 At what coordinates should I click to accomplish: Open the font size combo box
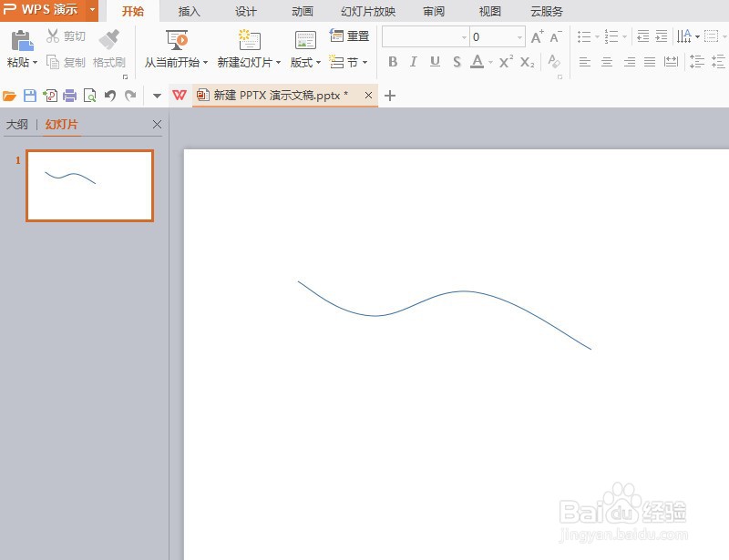click(x=498, y=36)
